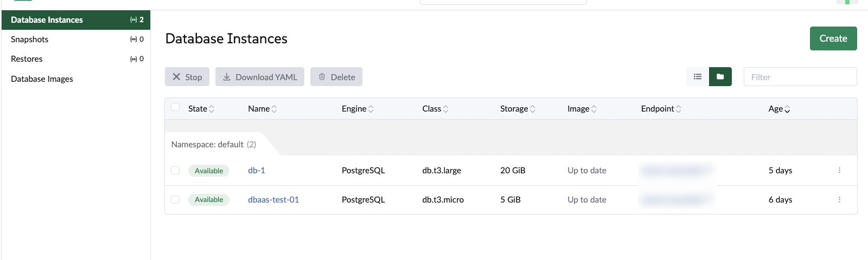868x260 pixels.
Task: Open the db-1 instance link
Action: click(x=257, y=170)
